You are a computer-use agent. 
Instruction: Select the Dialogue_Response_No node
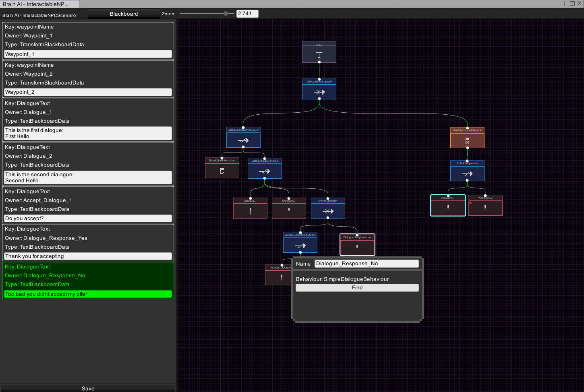coord(357,245)
